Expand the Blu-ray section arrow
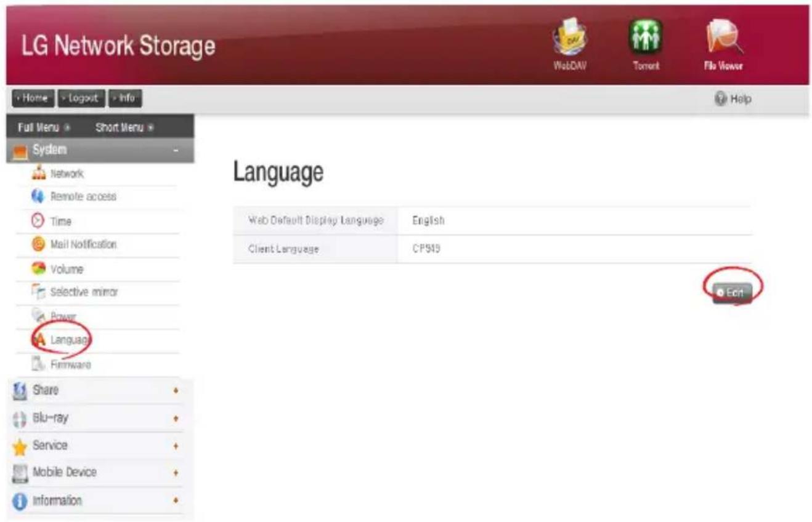Image resolution: width=812 pixels, height=522 pixels. [177, 418]
